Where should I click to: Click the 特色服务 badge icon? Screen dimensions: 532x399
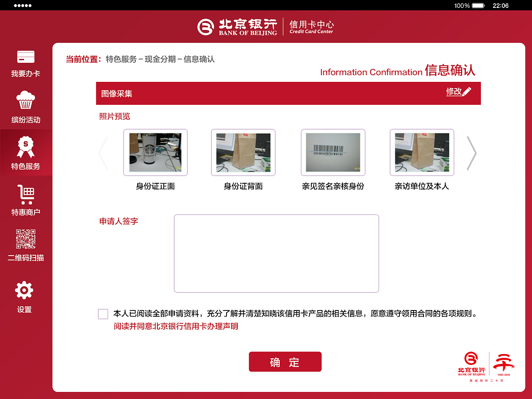tap(26, 146)
